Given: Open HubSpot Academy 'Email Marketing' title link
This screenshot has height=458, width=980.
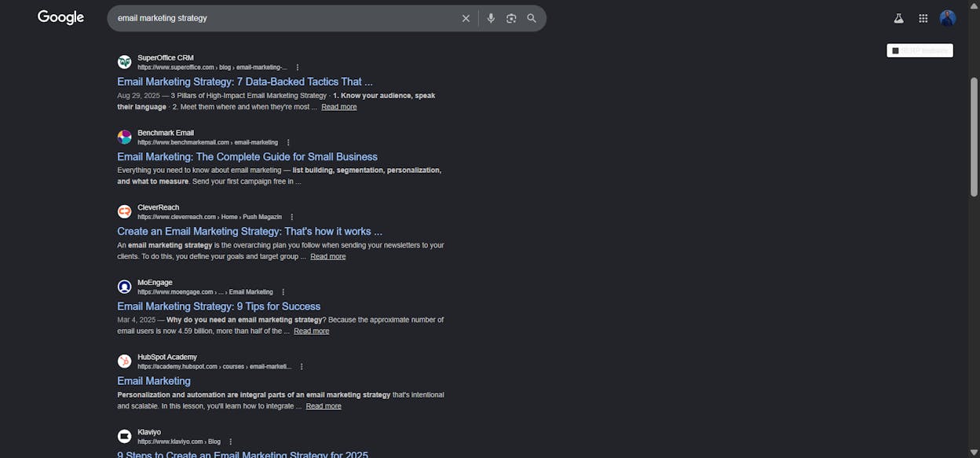Looking at the screenshot, I should tap(154, 381).
